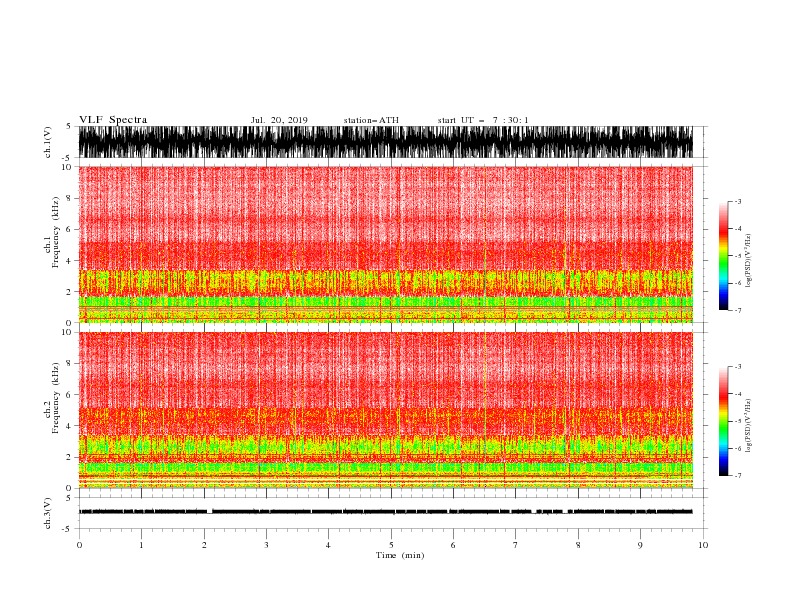Click inside the ch.1 spectrogram panel
Screen dimensions: 792x612
point(385,244)
